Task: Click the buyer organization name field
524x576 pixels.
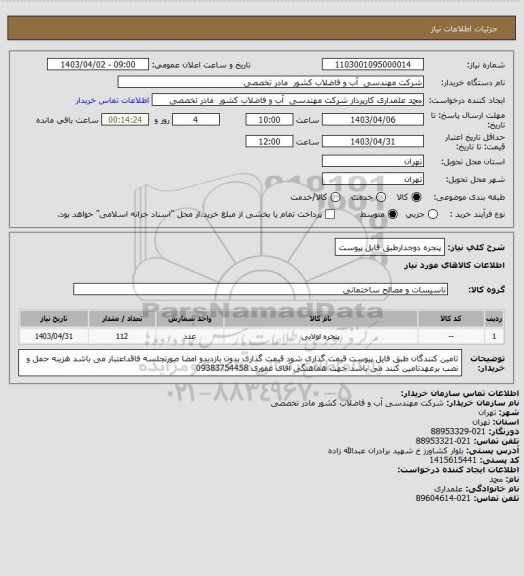Action: point(270,82)
